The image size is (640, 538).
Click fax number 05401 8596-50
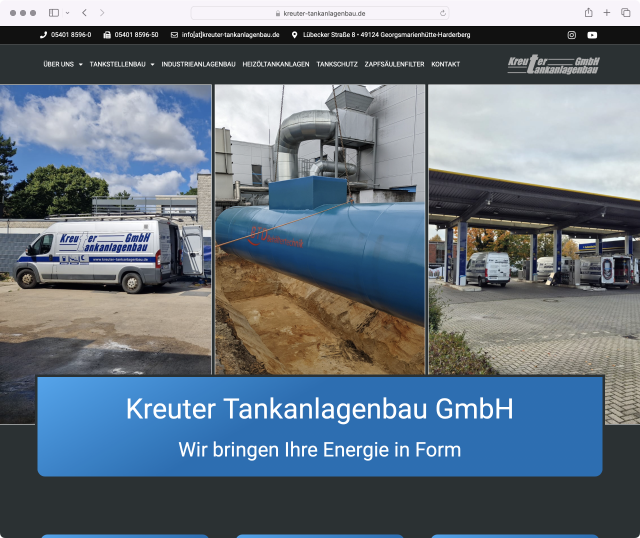click(x=136, y=35)
